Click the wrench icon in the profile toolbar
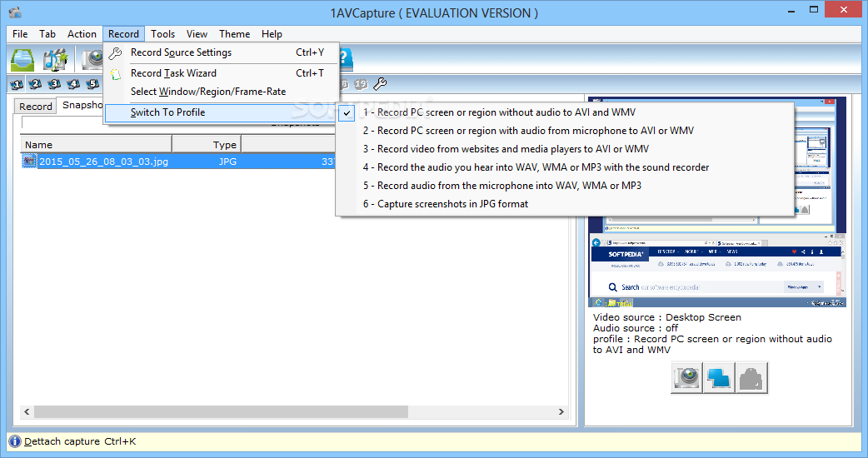868x458 pixels. click(380, 84)
